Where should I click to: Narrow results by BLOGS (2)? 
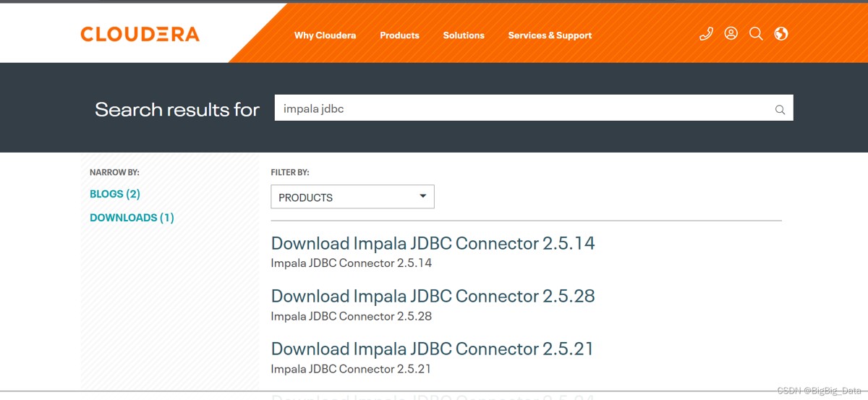(115, 194)
